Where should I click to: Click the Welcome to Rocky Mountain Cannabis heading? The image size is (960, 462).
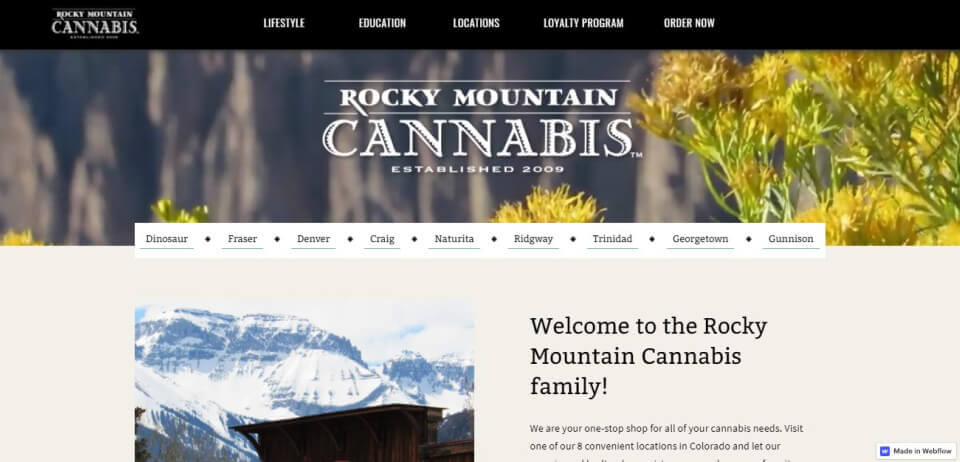[648, 356]
